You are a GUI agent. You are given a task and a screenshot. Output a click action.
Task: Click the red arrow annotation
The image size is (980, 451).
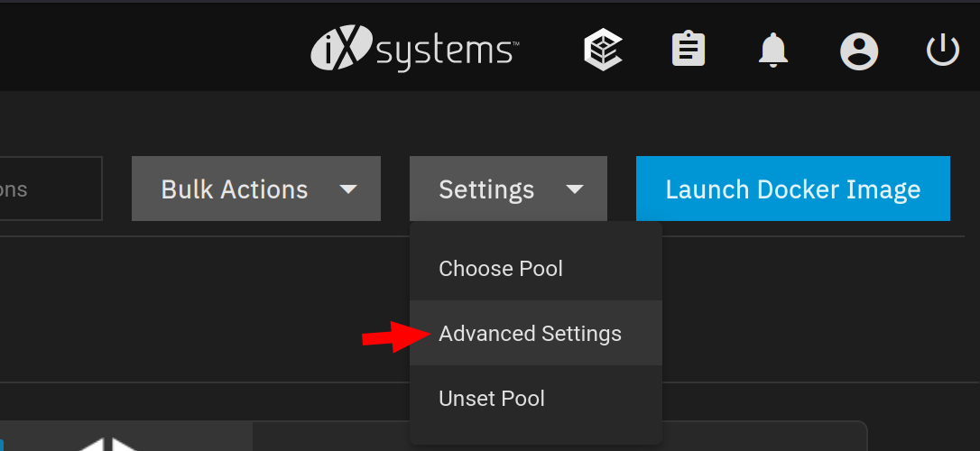tap(396, 336)
